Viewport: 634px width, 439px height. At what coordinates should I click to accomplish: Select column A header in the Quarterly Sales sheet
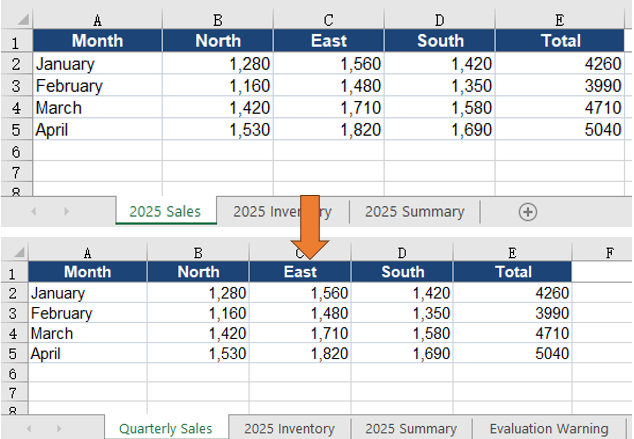(x=87, y=252)
